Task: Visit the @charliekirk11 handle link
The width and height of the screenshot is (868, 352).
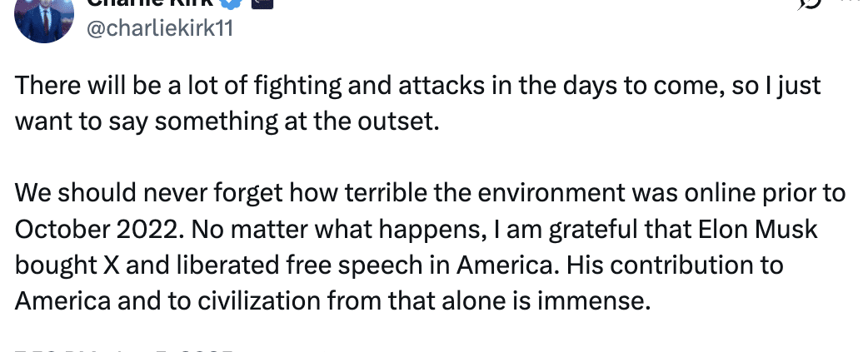Action: (160, 29)
